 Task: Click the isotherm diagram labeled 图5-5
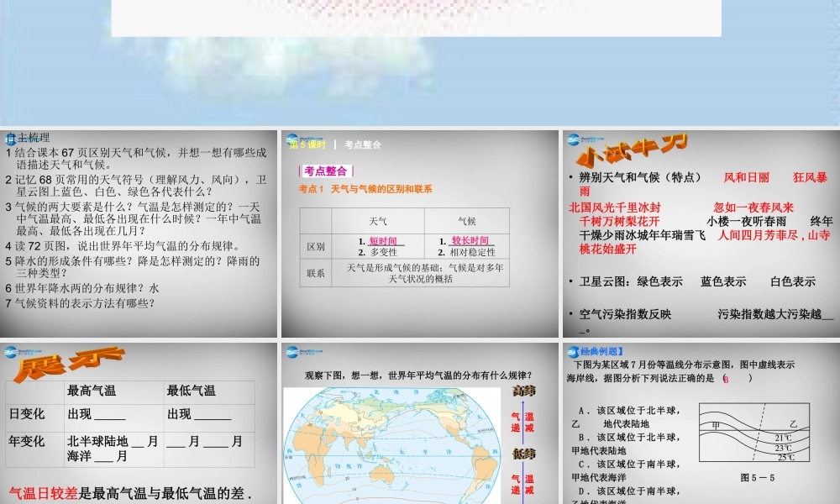click(754, 433)
